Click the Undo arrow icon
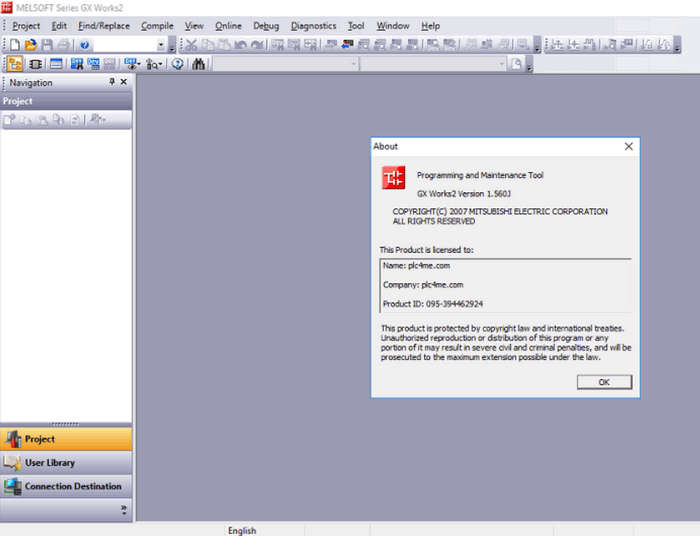Screen dimensions: 700x536 click(241, 45)
